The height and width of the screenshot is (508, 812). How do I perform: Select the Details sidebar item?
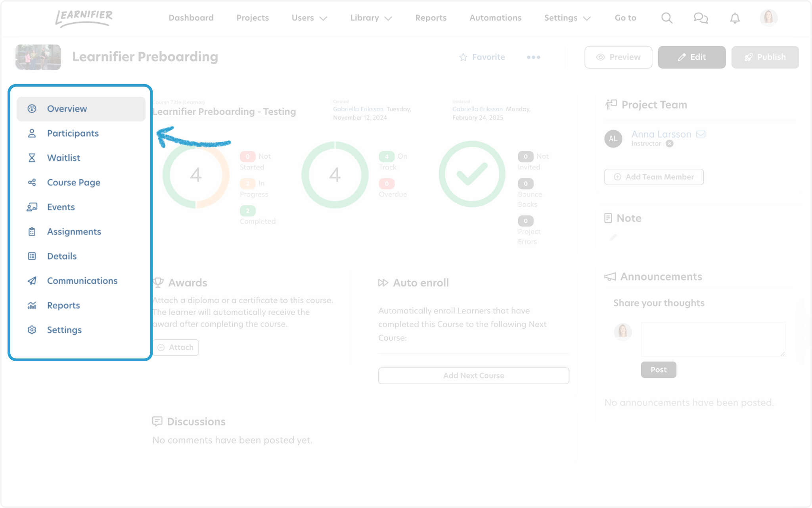tap(81, 256)
